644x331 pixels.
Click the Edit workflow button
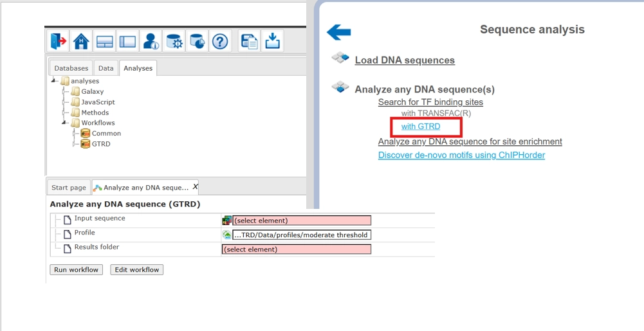[136, 270]
